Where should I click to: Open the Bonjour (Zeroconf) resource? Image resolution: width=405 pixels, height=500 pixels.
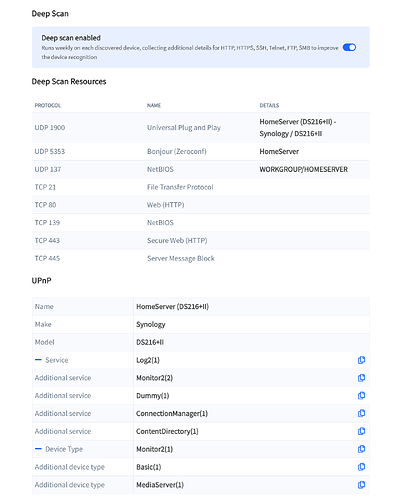pos(177,151)
